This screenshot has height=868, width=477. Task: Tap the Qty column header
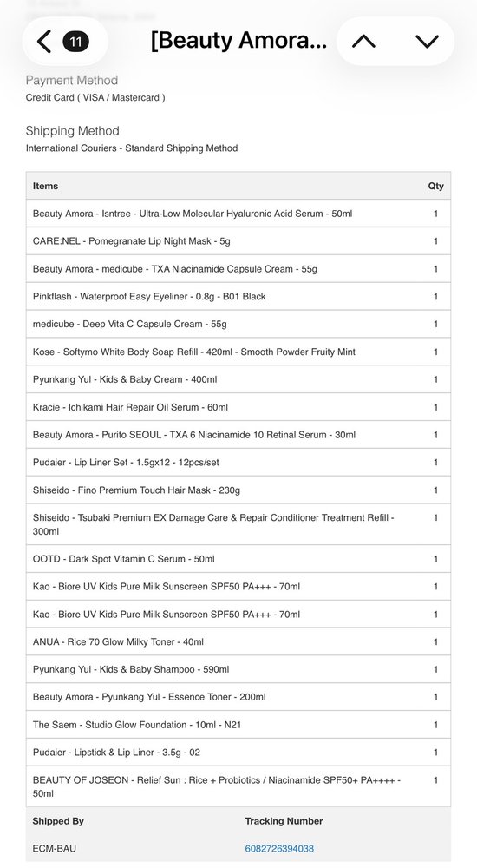[x=435, y=186]
